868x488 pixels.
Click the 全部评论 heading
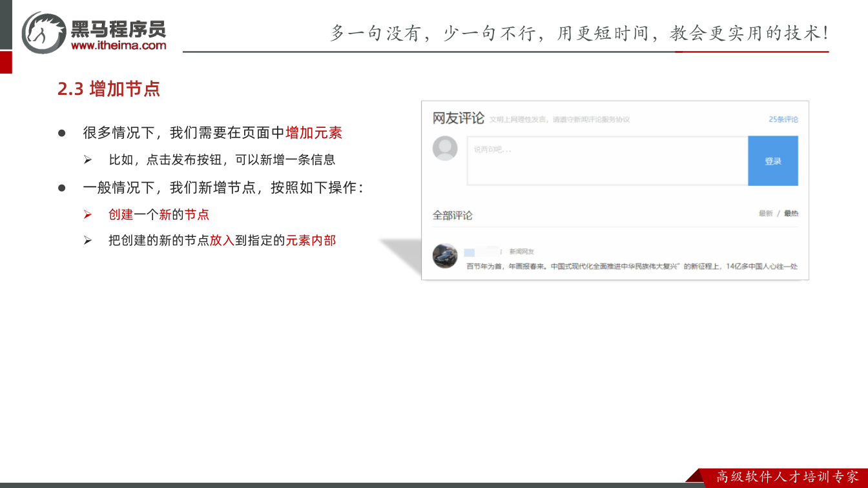coord(452,216)
